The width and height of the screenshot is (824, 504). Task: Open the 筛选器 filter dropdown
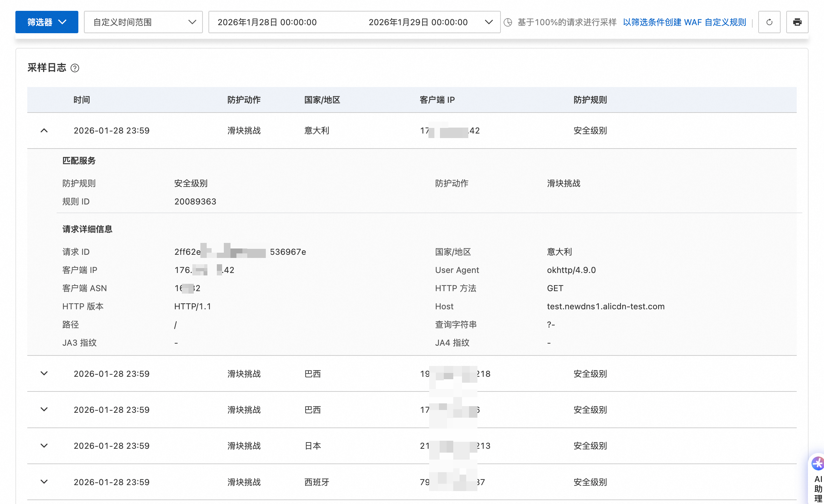tap(47, 22)
